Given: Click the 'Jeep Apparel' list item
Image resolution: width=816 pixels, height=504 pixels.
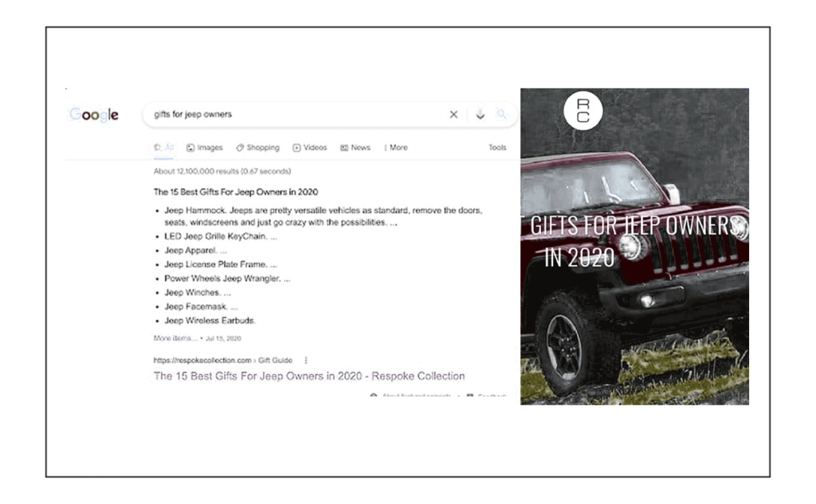Looking at the screenshot, I should click(196, 251).
